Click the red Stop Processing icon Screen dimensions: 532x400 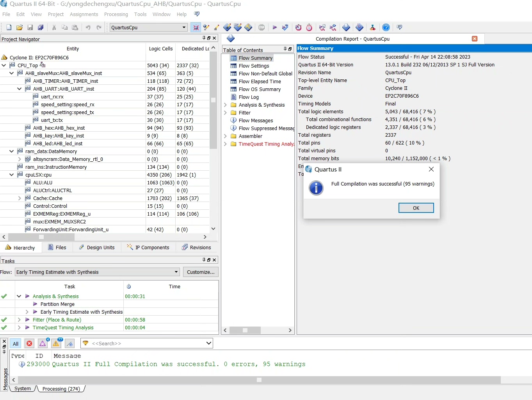coord(262,27)
